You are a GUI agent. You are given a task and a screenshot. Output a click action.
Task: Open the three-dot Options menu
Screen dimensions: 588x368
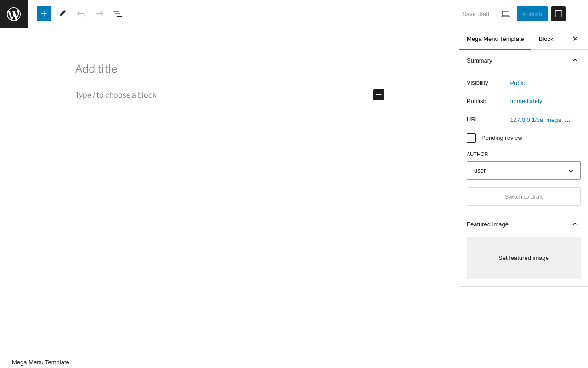(x=577, y=14)
